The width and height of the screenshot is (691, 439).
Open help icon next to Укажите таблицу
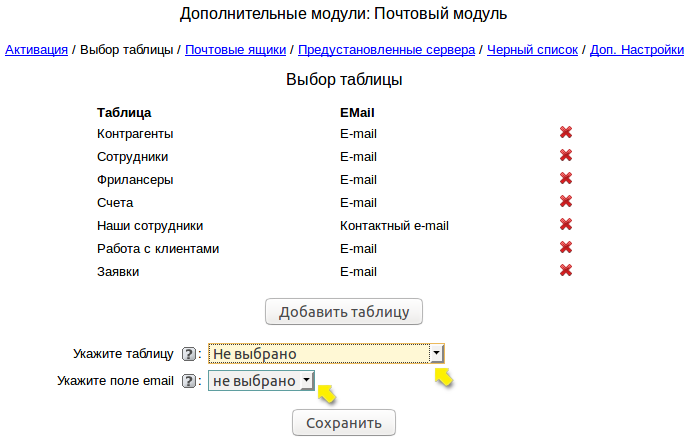(x=189, y=354)
